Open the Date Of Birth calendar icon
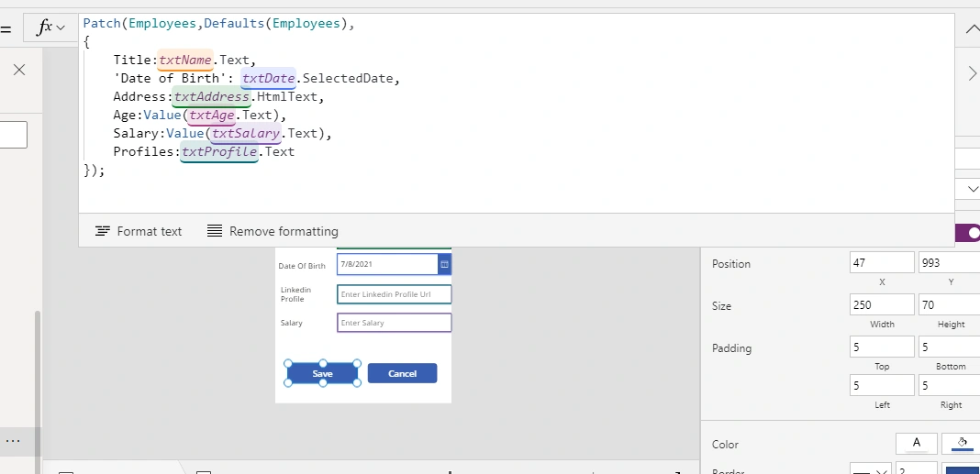 [445, 264]
